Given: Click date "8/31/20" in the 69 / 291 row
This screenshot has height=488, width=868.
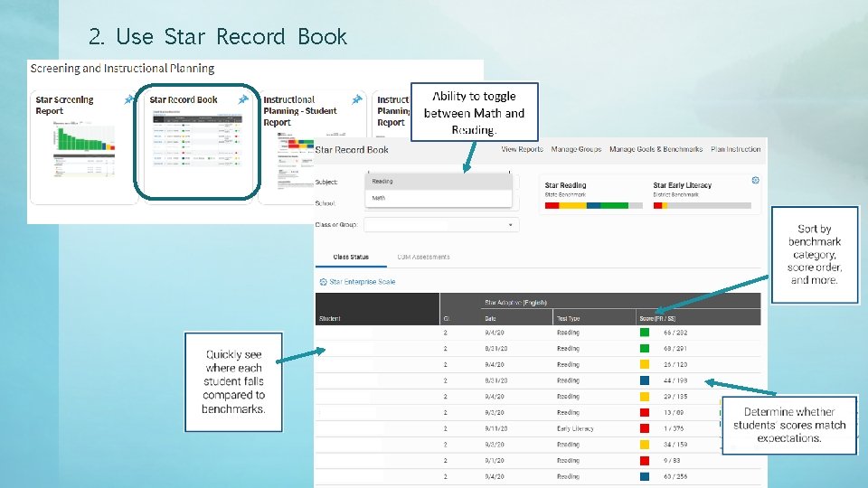Looking at the screenshot, I should click(x=496, y=349).
